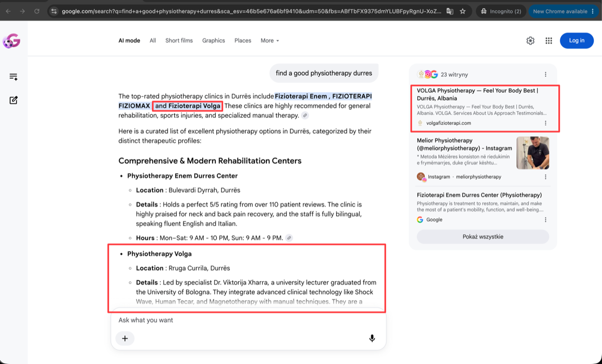Click the translate page icon in address bar

(449, 11)
